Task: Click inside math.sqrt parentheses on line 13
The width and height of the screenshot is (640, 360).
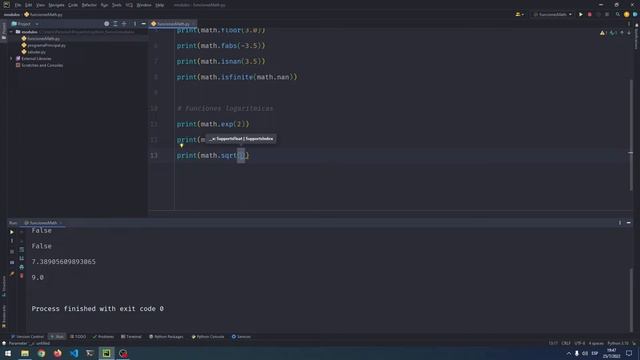Action: (x=241, y=156)
